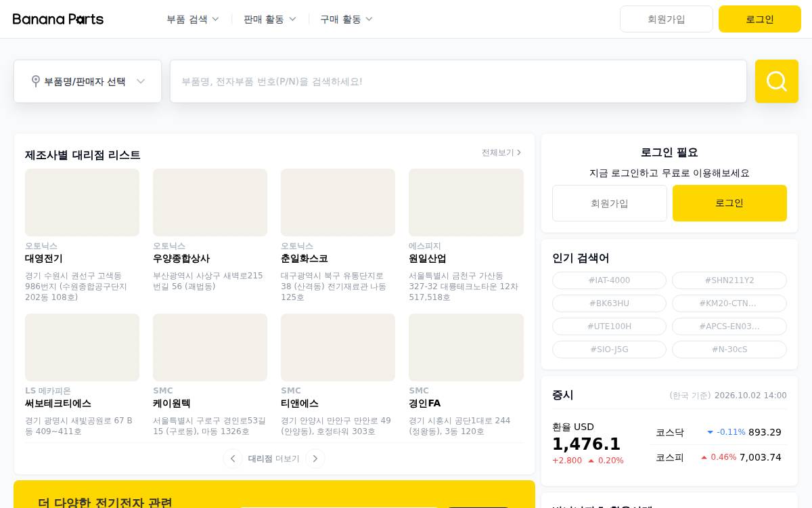Click the location pin icon in selector

coord(36,81)
